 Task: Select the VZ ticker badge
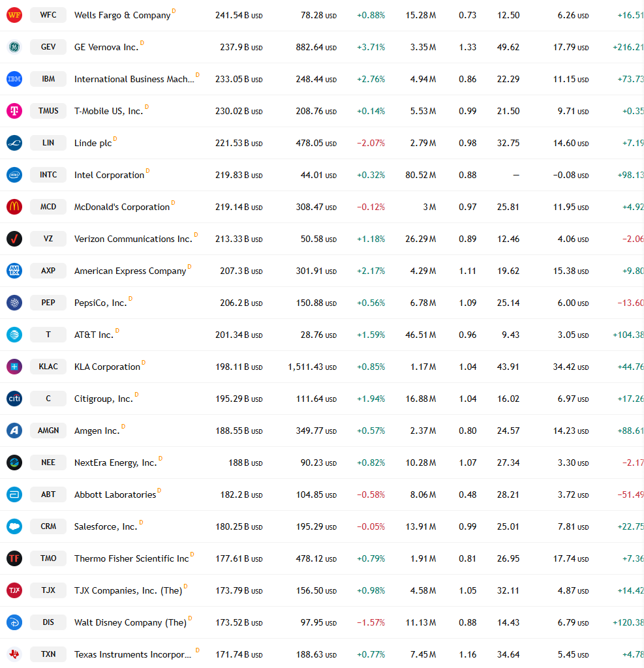pos(48,239)
